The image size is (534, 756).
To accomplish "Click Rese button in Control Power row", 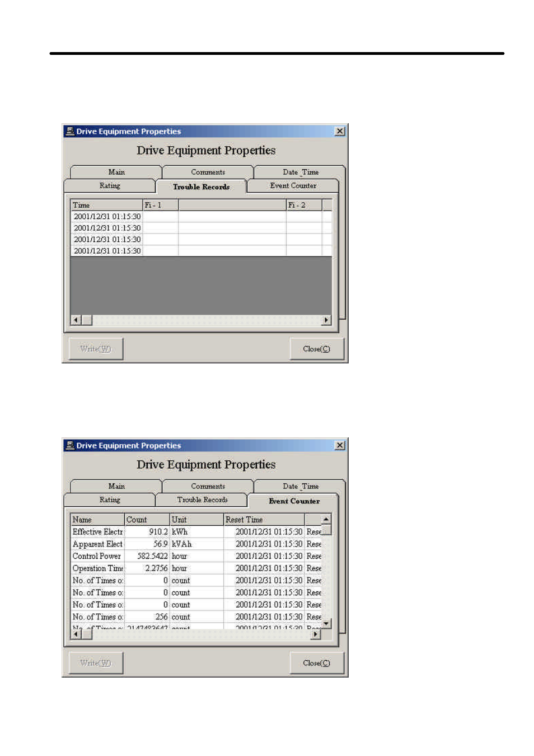I will pyautogui.click(x=313, y=556).
